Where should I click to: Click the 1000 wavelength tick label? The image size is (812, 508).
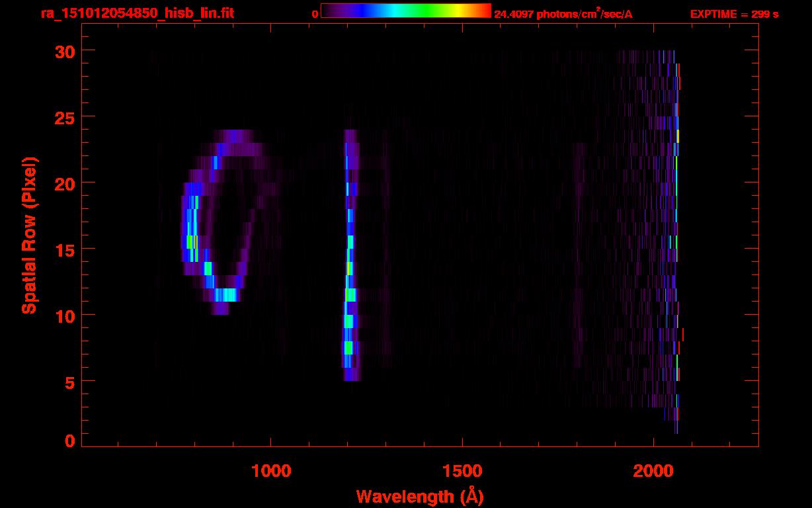(271, 471)
